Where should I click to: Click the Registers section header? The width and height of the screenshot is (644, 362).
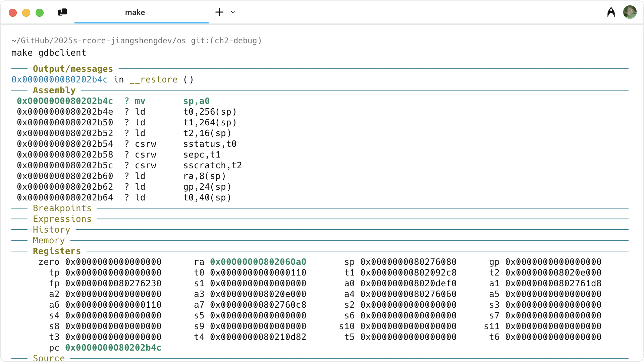point(57,251)
